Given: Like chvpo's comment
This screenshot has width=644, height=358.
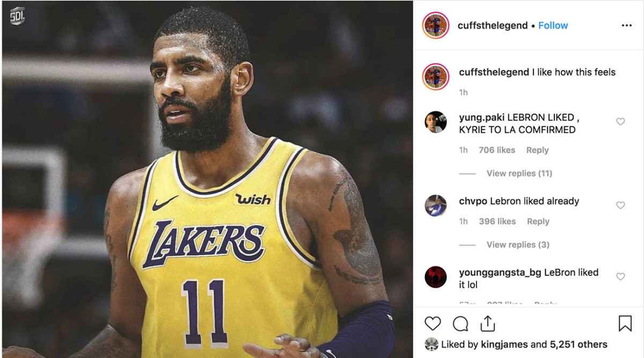Looking at the screenshot, I should coord(620,205).
